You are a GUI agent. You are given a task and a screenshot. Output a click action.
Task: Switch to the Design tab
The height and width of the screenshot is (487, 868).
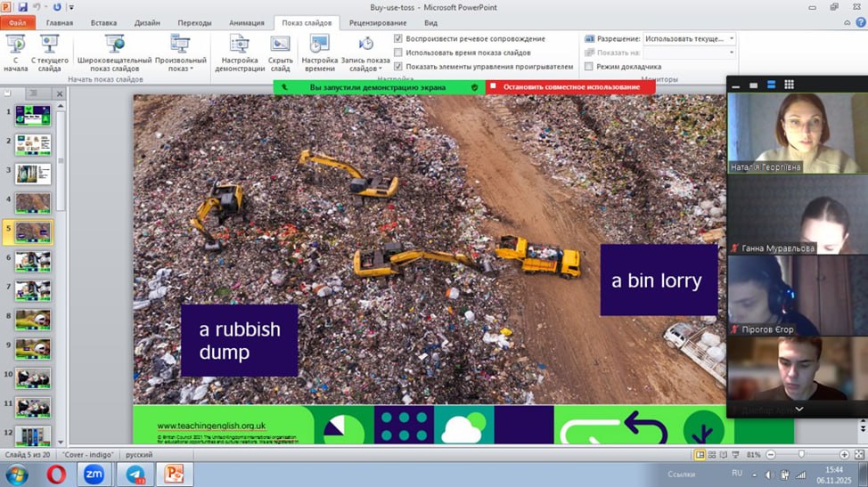pyautogui.click(x=147, y=22)
